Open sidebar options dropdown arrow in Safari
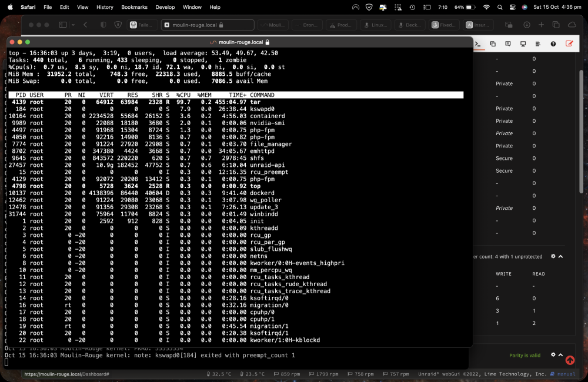The height and width of the screenshot is (382, 588). [x=73, y=25]
